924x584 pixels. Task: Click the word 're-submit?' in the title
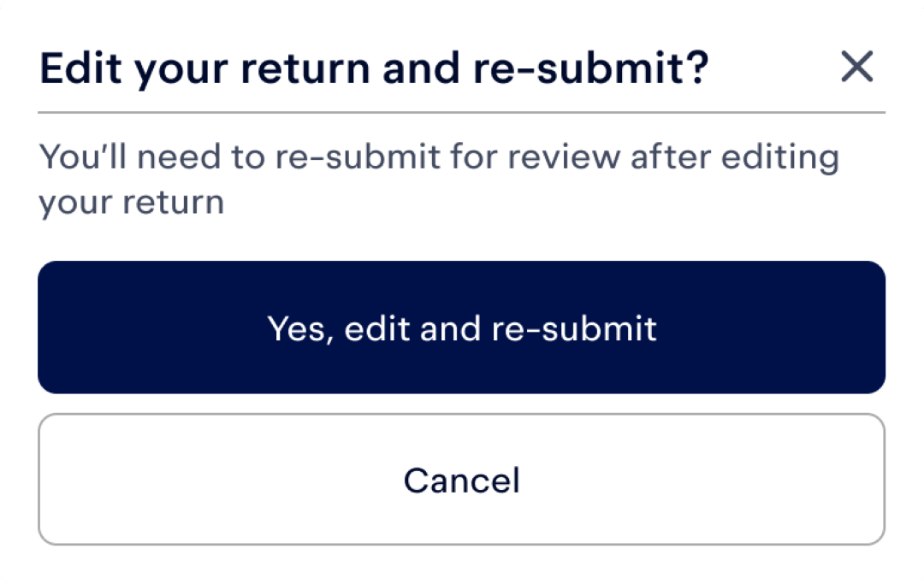pos(590,68)
